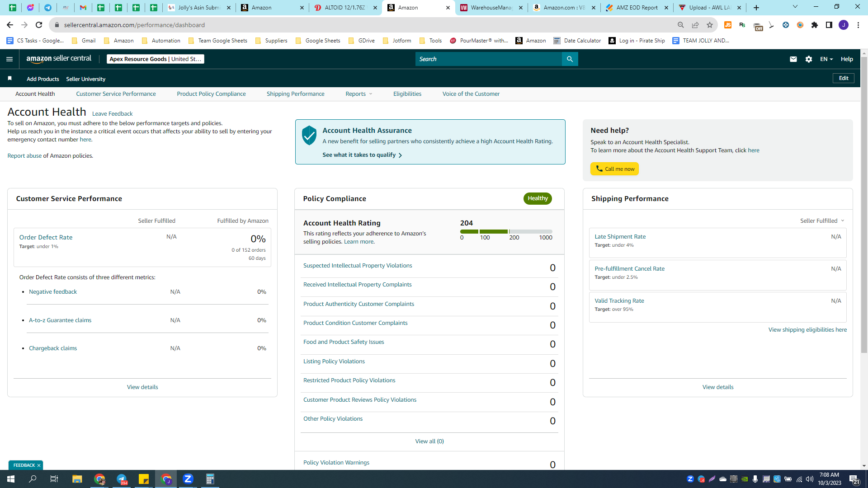868x488 pixels.
Task: Switch to the Account Health tab
Action: coord(35,94)
